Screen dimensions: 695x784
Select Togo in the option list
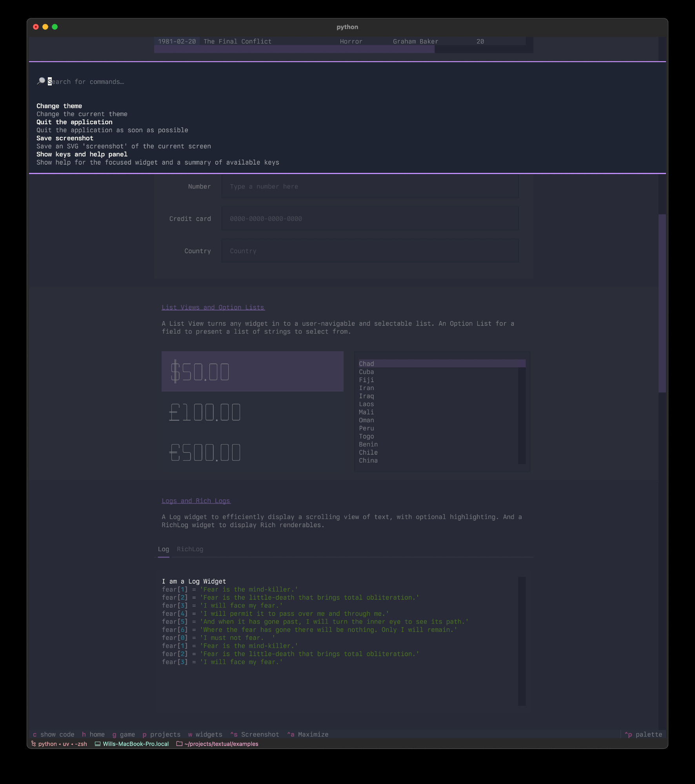click(x=438, y=436)
